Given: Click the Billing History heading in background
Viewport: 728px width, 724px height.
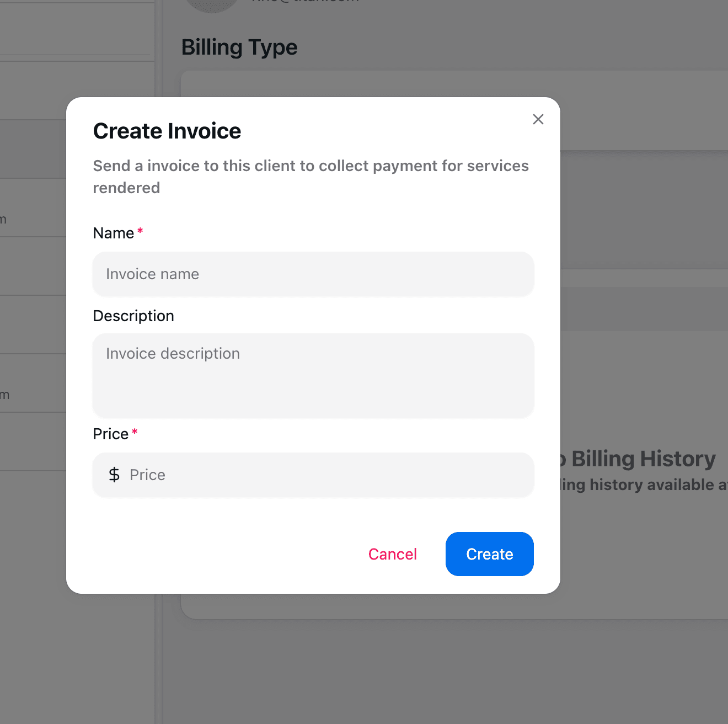Looking at the screenshot, I should click(x=643, y=459).
